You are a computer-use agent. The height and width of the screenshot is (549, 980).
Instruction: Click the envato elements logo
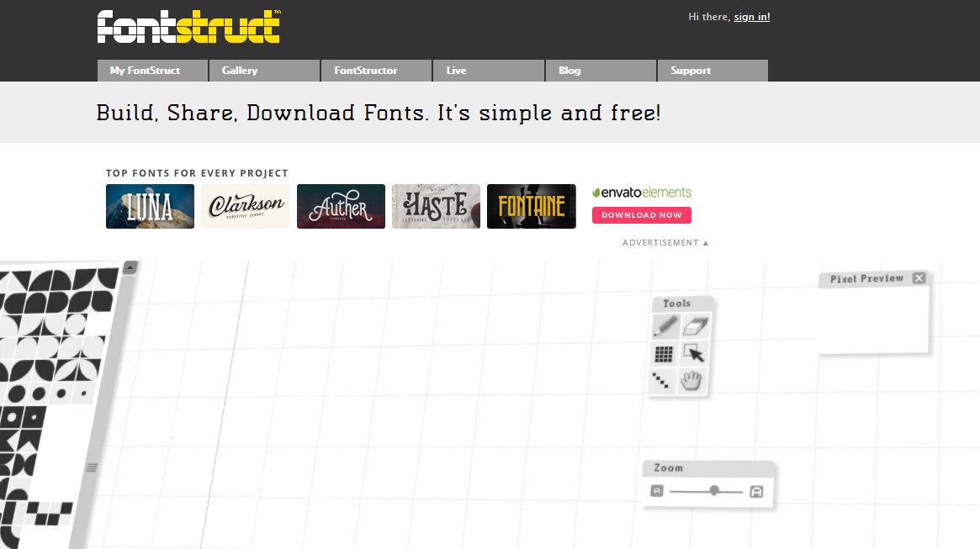(642, 193)
